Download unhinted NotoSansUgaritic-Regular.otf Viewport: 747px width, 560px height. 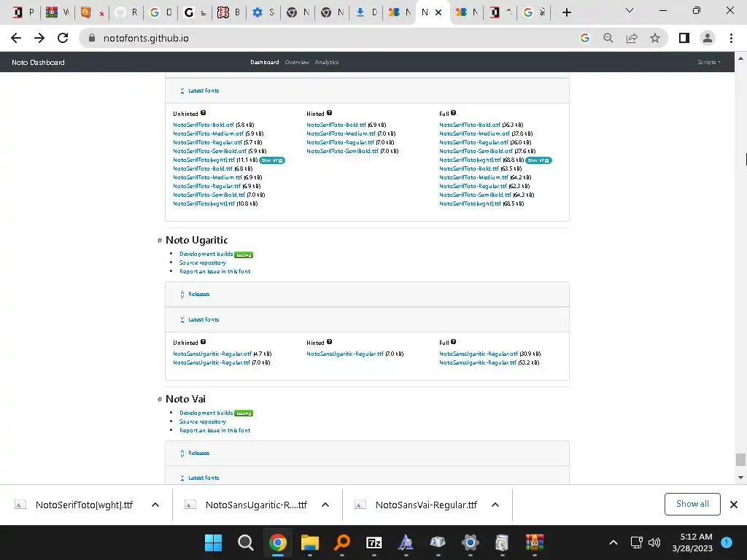pyautogui.click(x=212, y=354)
